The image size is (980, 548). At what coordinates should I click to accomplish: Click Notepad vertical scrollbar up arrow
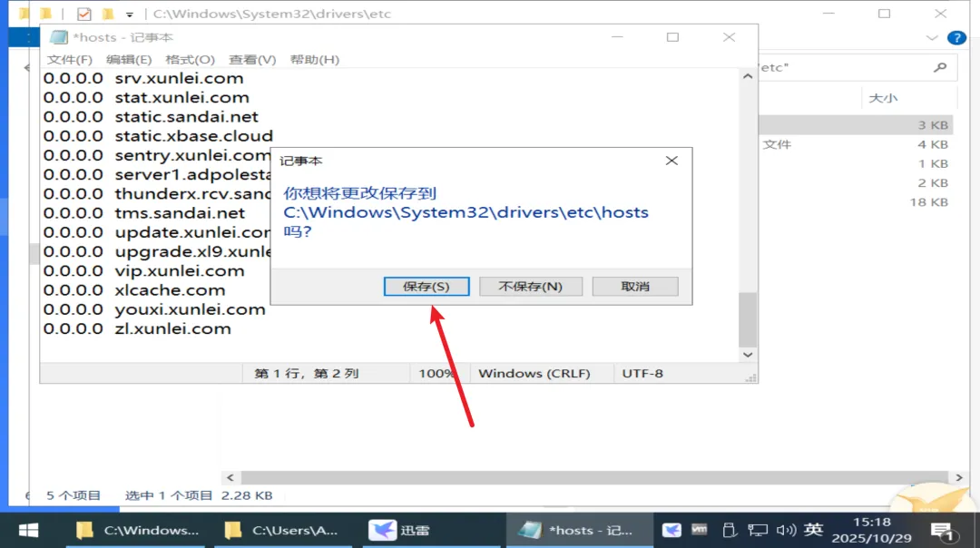coord(748,76)
